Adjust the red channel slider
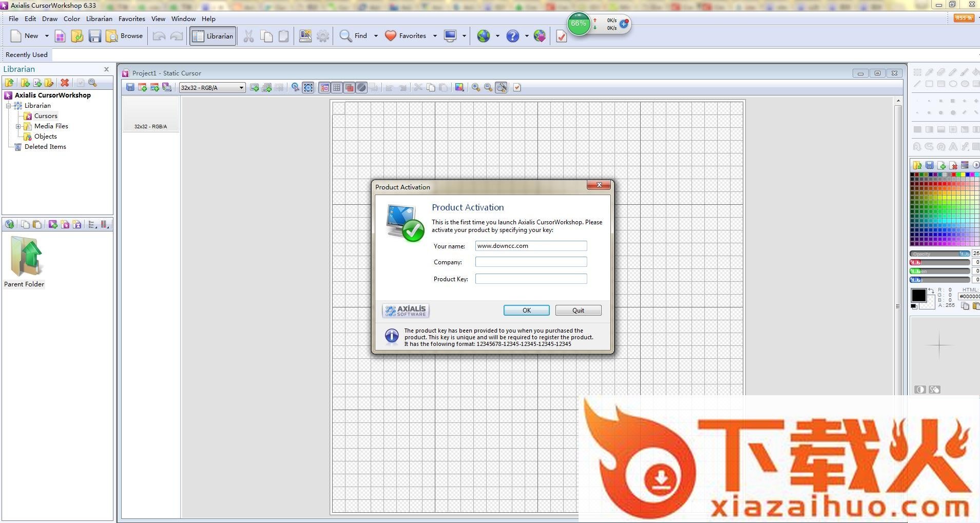This screenshot has height=523, width=980. tap(940, 262)
